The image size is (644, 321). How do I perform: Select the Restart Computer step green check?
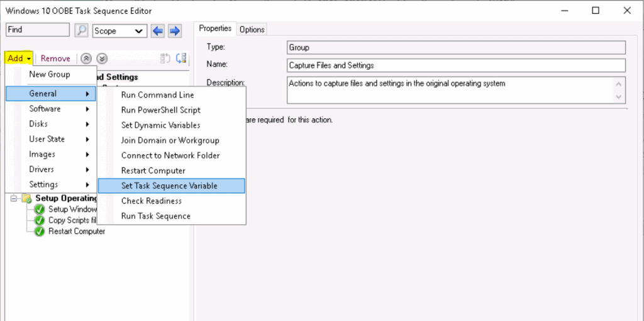tap(40, 231)
